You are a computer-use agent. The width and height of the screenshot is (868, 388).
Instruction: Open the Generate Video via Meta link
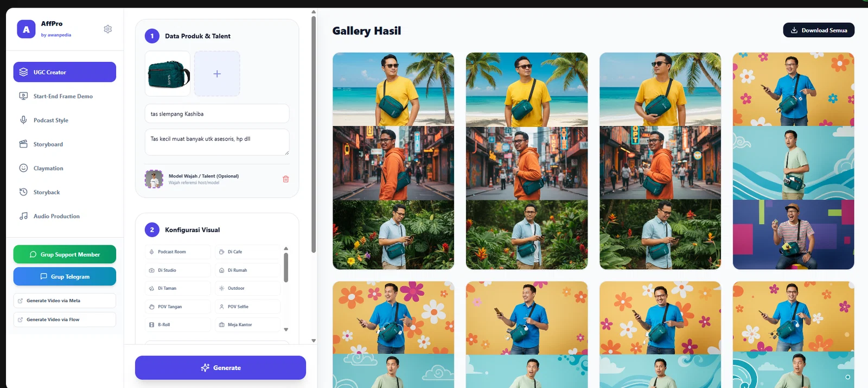click(65, 301)
